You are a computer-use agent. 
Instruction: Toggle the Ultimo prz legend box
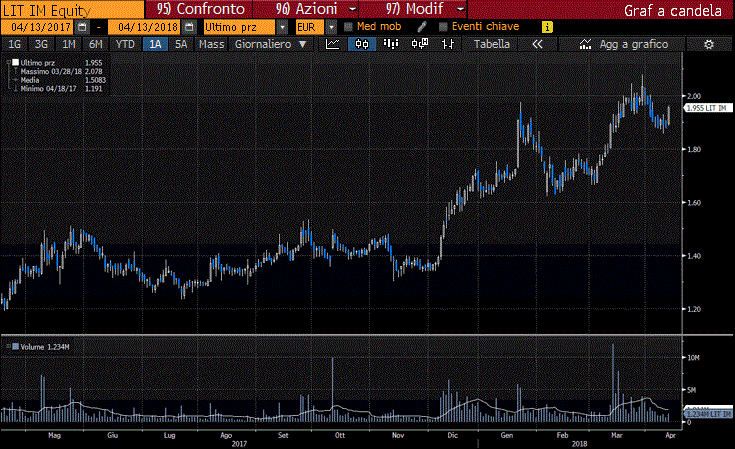pyautogui.click(x=15, y=62)
